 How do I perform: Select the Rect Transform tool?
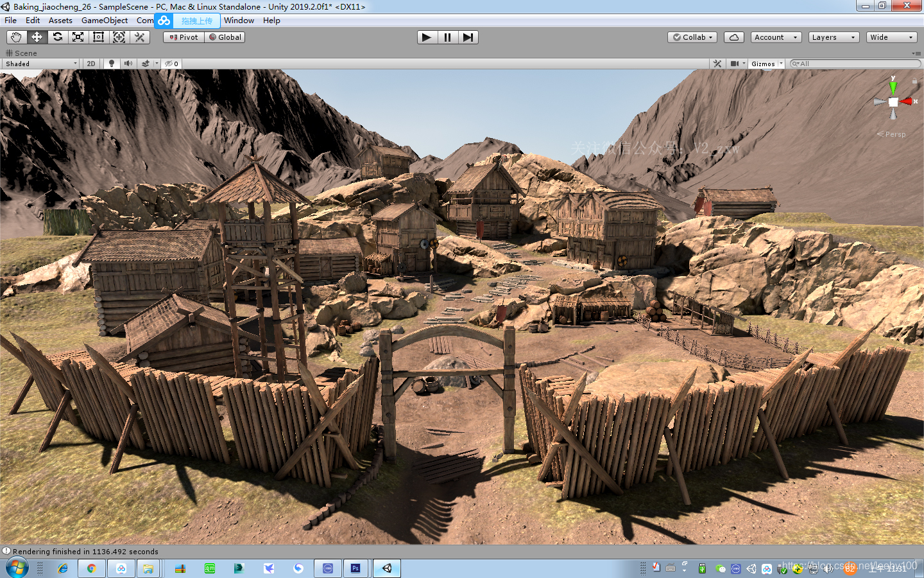click(98, 37)
